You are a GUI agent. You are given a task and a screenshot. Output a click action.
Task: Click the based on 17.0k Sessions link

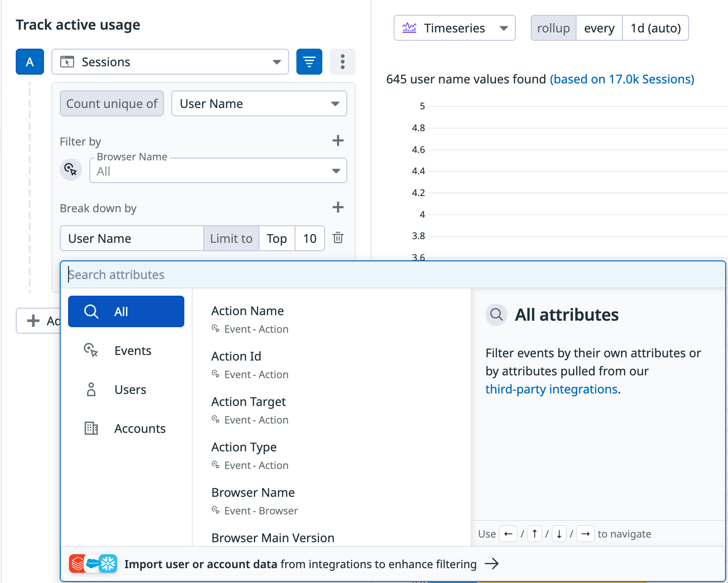tap(621, 79)
